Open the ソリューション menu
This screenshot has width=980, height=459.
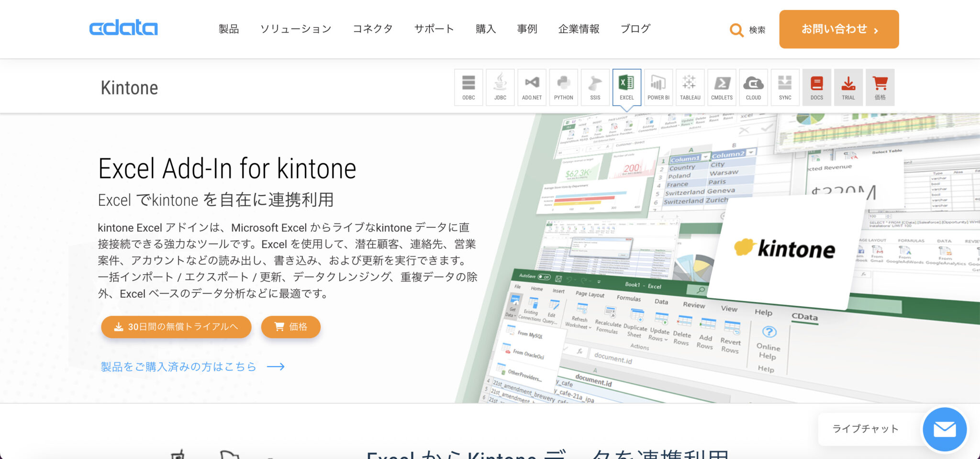coord(296,29)
